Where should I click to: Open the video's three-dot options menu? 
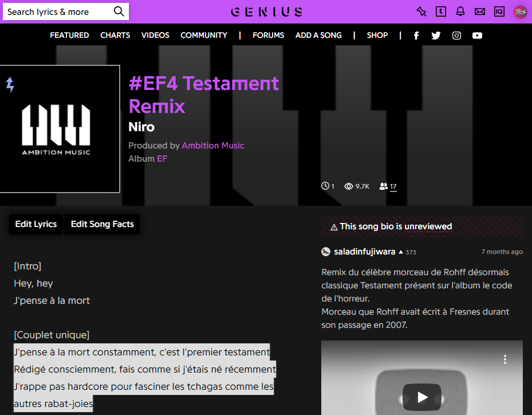point(505,359)
